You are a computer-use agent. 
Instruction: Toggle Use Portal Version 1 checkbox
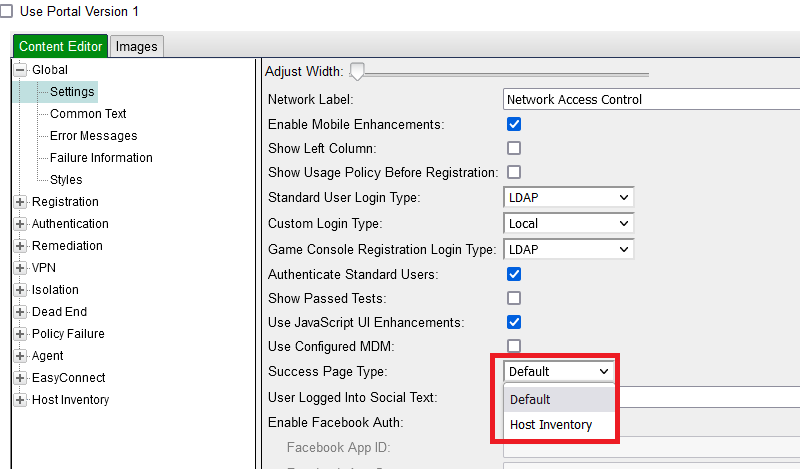pos(7,10)
